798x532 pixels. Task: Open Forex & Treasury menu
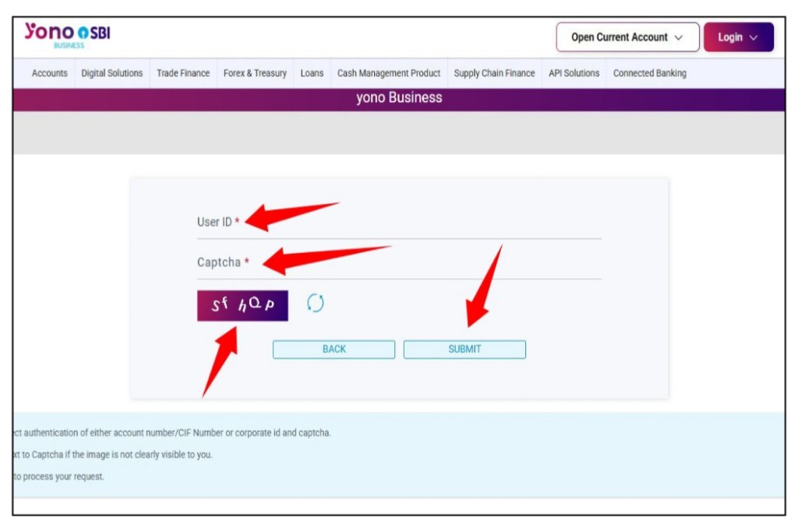click(255, 73)
